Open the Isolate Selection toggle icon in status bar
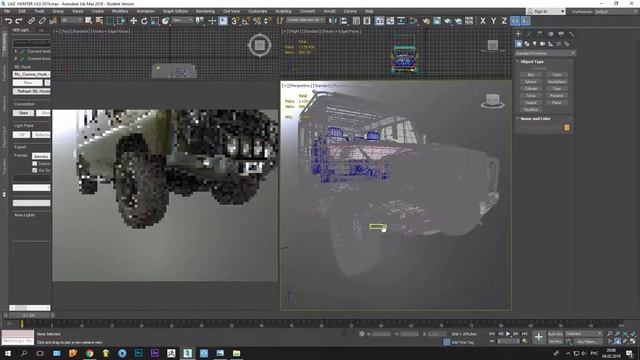The width and height of the screenshot is (640, 360). [344, 334]
